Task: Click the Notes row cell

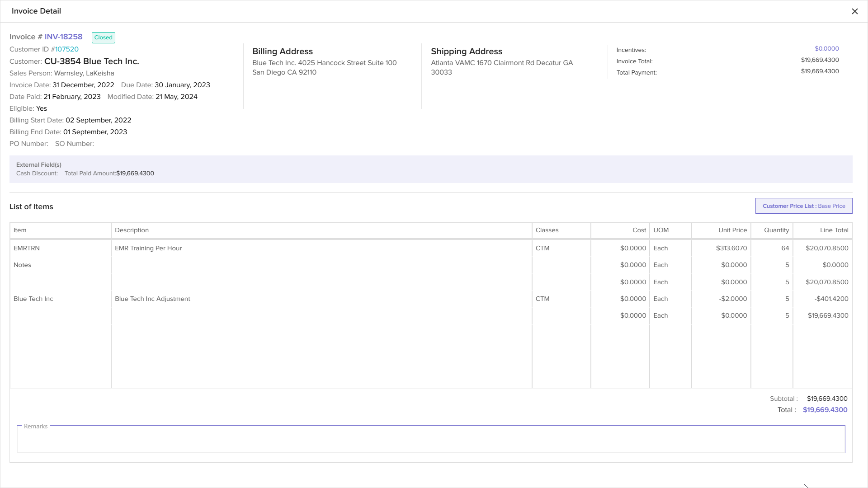Action: 22,265
